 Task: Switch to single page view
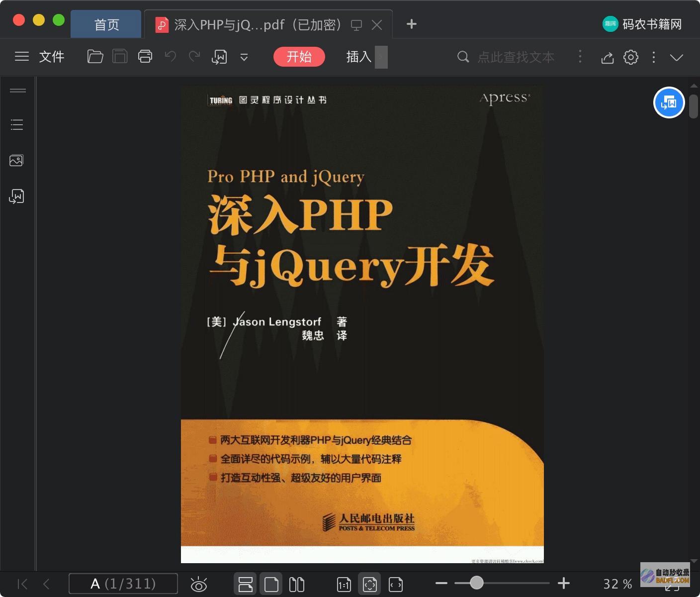coord(271,584)
